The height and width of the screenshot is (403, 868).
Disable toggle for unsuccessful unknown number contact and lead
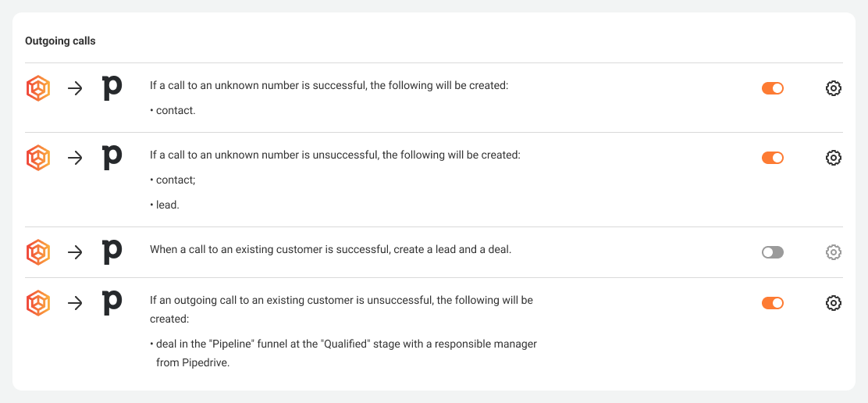pyautogui.click(x=773, y=158)
